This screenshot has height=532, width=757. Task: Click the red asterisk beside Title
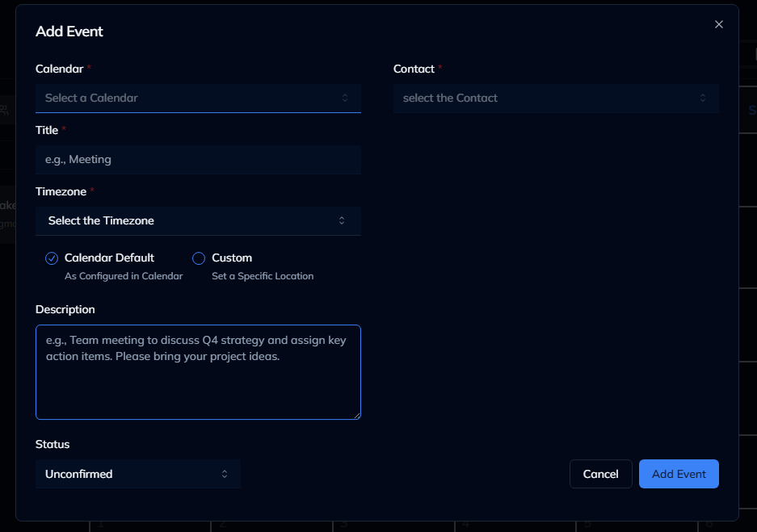64,129
